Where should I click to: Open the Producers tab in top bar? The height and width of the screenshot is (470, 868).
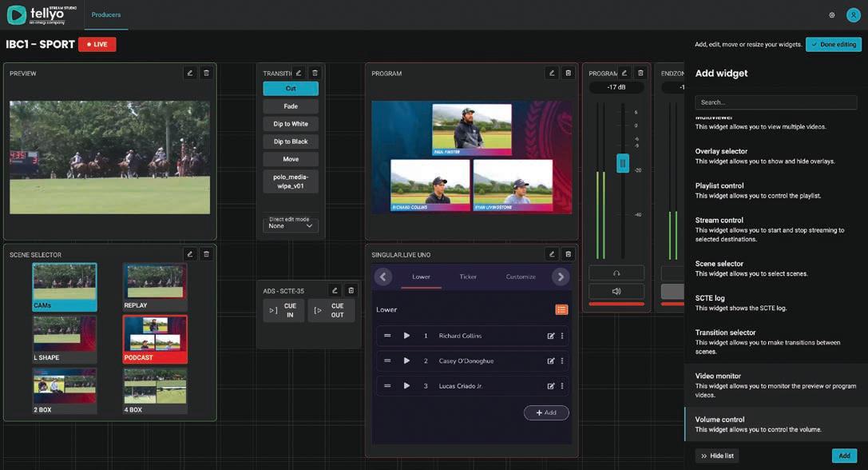105,15
